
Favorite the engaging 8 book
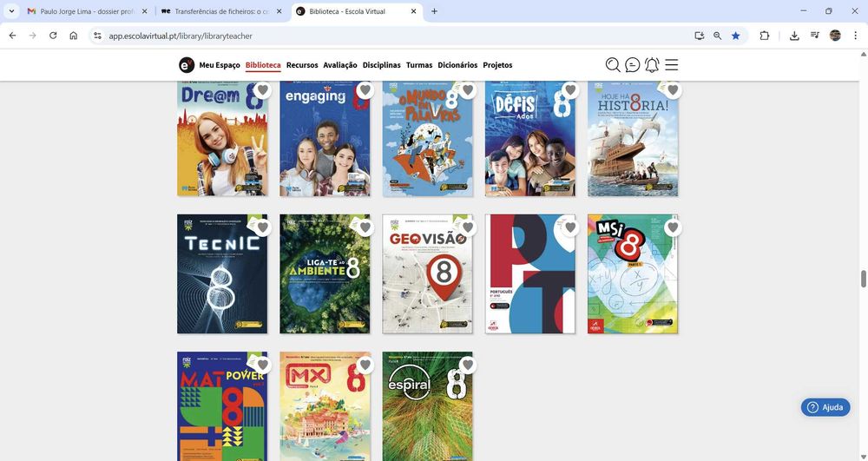[x=365, y=89]
